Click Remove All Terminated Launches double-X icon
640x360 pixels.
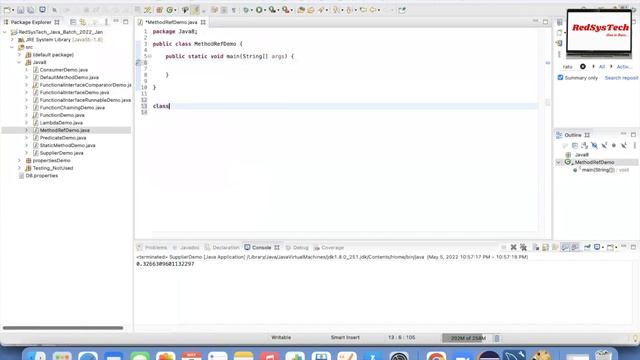coord(523,247)
